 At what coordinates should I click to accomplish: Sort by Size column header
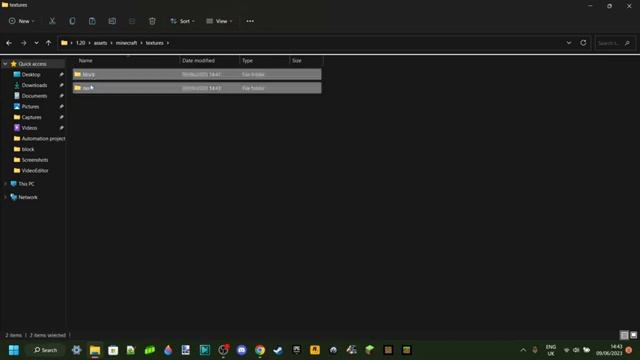[297, 60]
